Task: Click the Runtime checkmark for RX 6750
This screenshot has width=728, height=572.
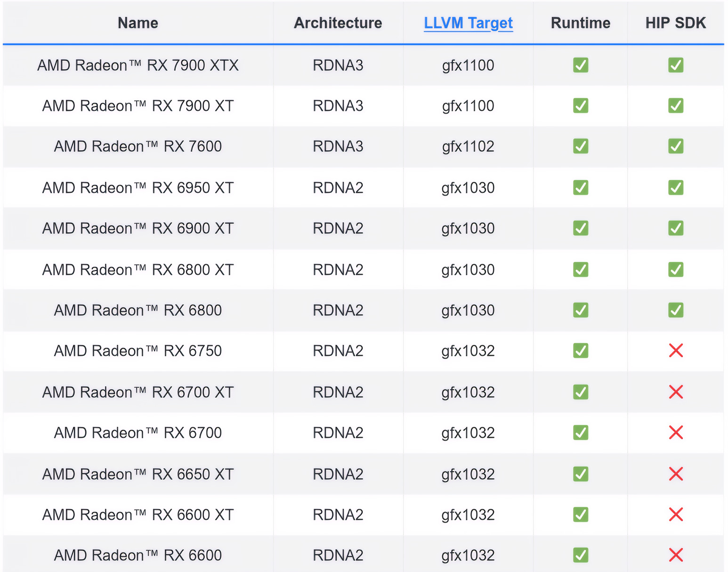Action: point(581,351)
